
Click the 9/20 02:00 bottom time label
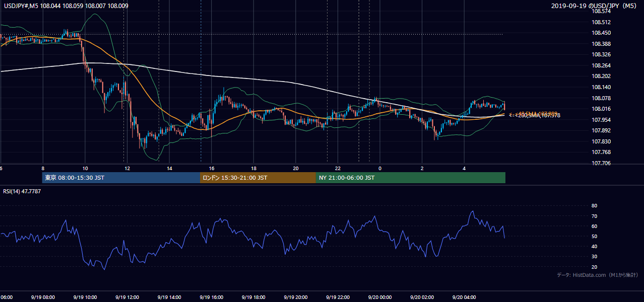point(422,297)
